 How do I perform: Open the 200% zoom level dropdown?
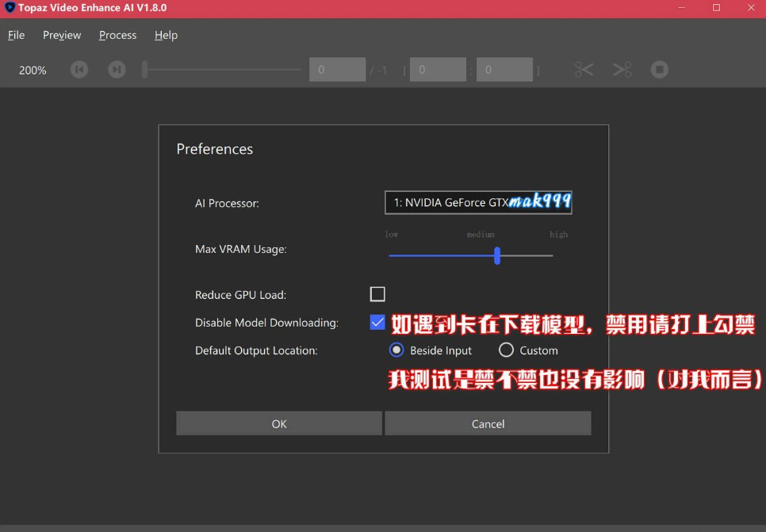pos(33,70)
